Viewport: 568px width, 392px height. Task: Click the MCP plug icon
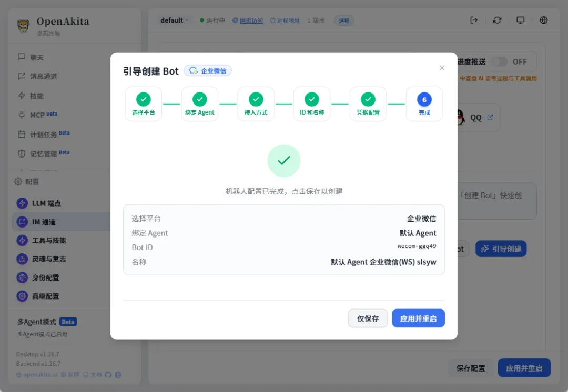[22, 115]
